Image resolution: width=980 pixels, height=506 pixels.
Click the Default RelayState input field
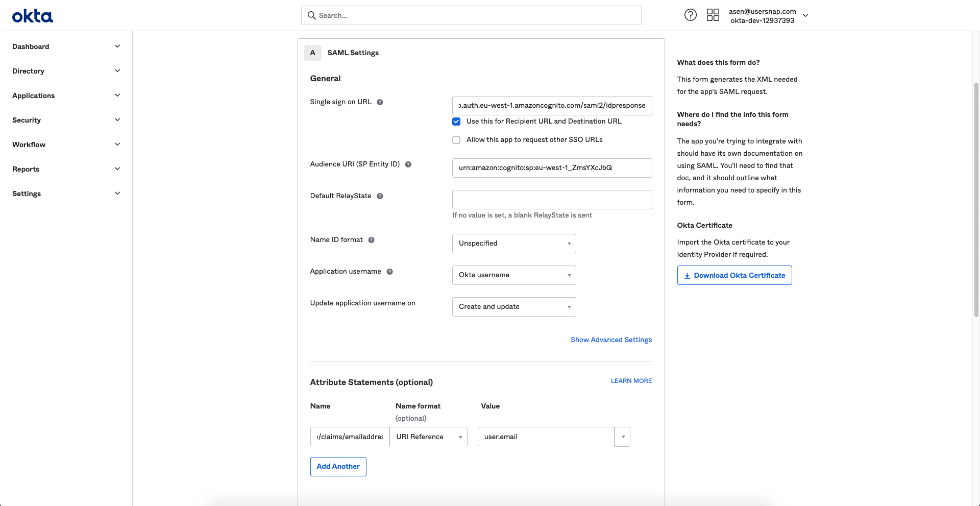point(552,200)
